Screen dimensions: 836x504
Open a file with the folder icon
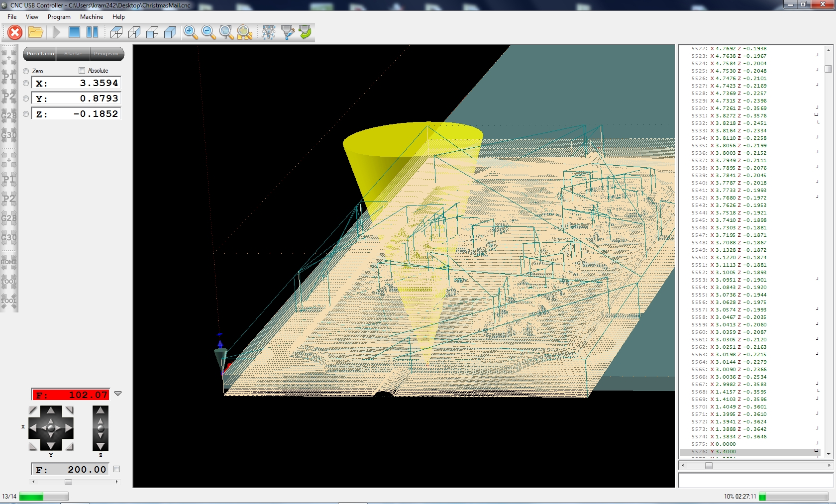point(35,33)
